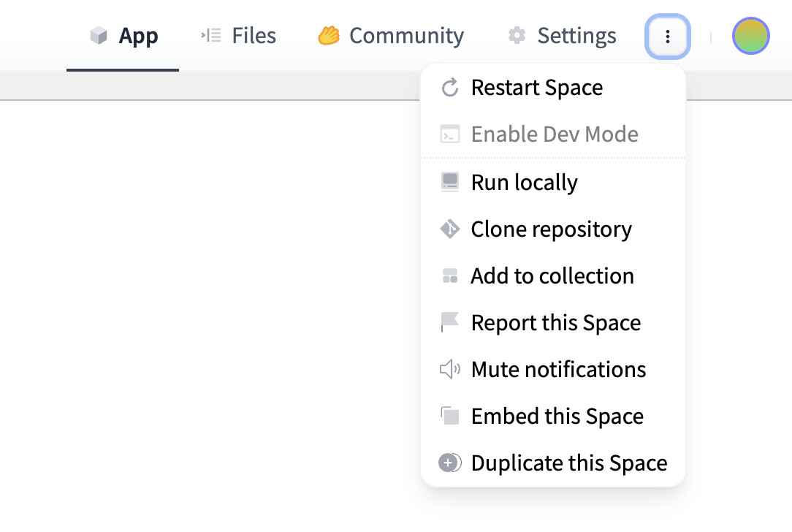Click the speaker icon for Mute notifications

click(450, 370)
